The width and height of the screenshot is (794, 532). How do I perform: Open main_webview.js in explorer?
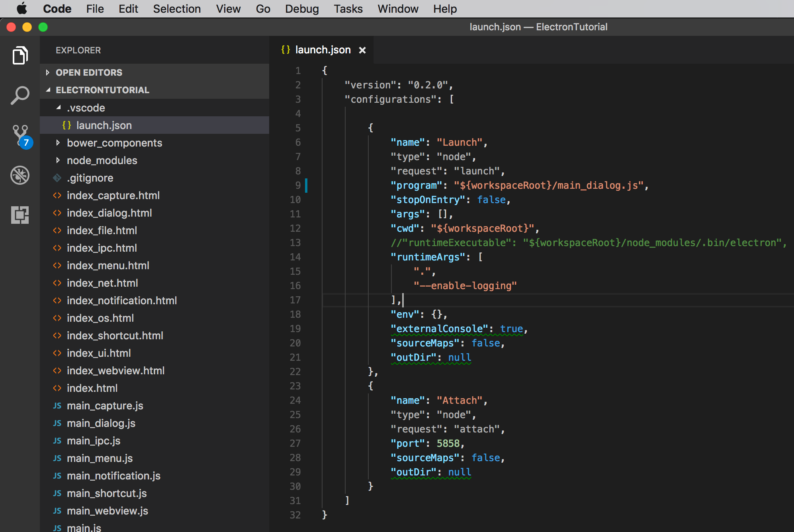[154, 511]
